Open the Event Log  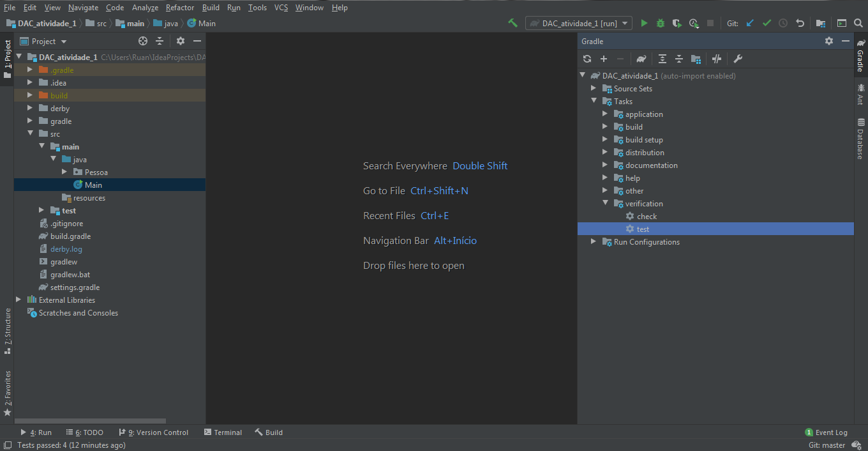pyautogui.click(x=827, y=432)
